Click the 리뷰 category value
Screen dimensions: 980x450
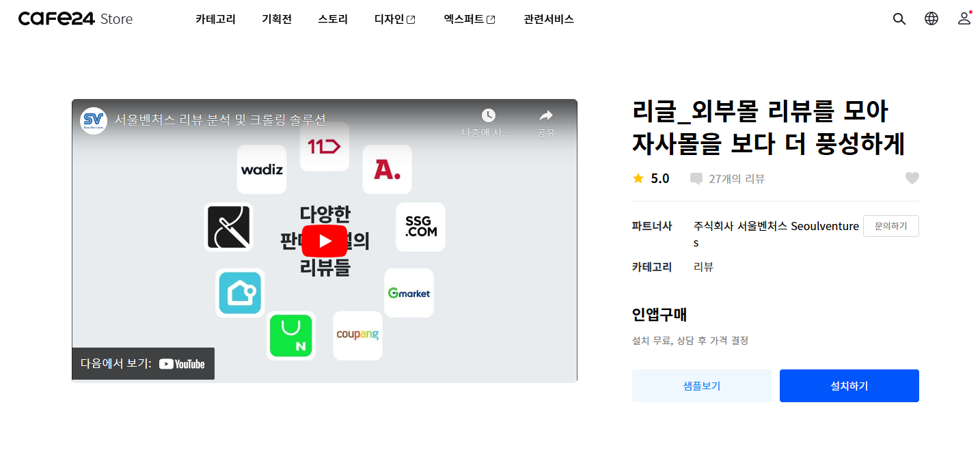pos(703,267)
